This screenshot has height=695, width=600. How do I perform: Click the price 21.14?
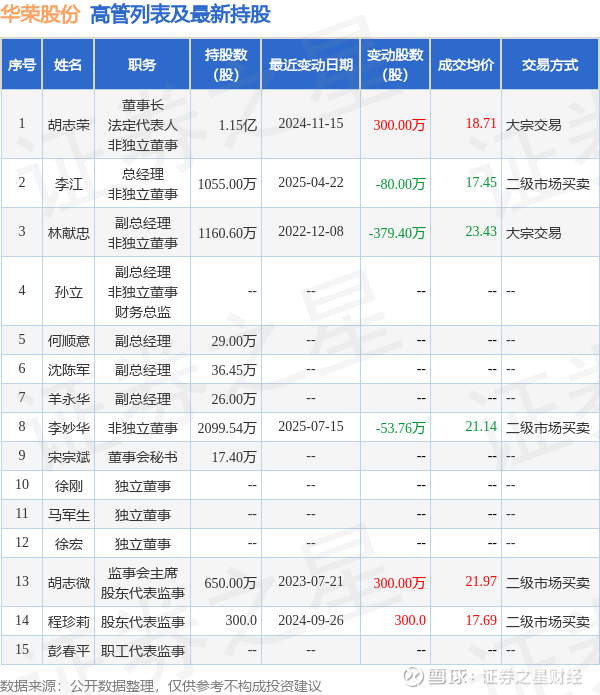[481, 426]
